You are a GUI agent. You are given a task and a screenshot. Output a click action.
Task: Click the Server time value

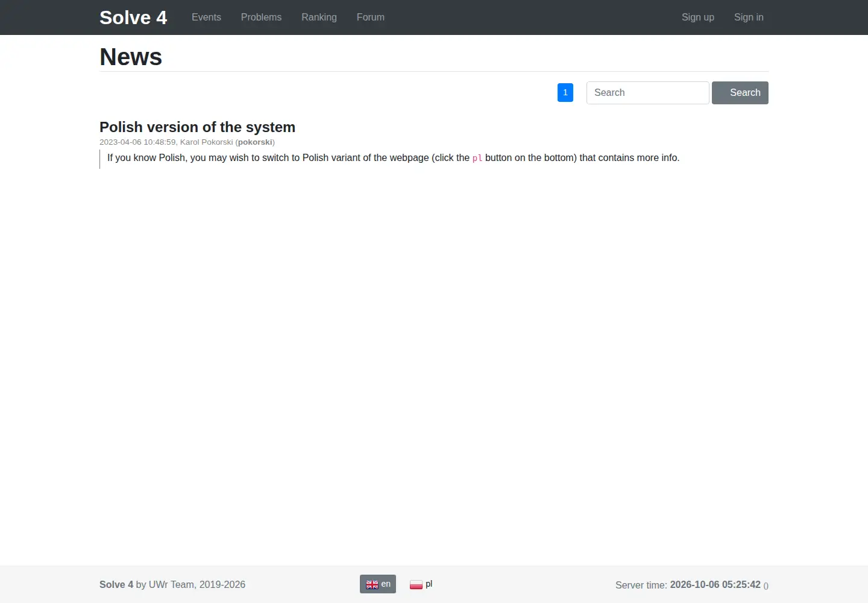point(715,585)
